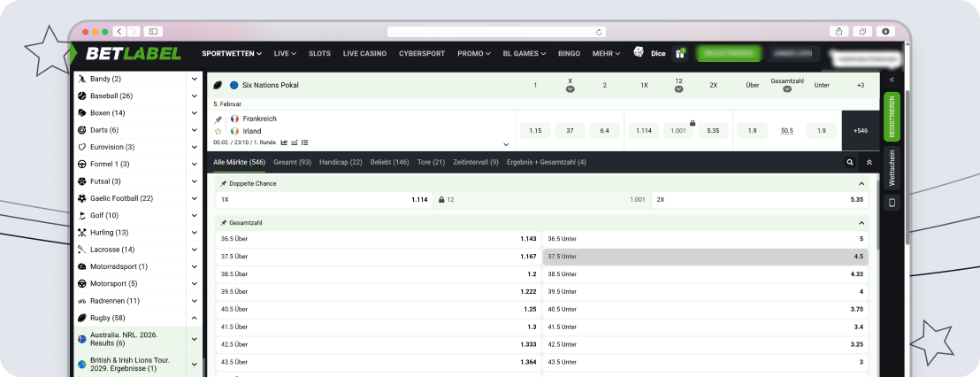980x377 pixels.
Task: Open the mobile phone icon in right sidebar
Action: tap(892, 203)
